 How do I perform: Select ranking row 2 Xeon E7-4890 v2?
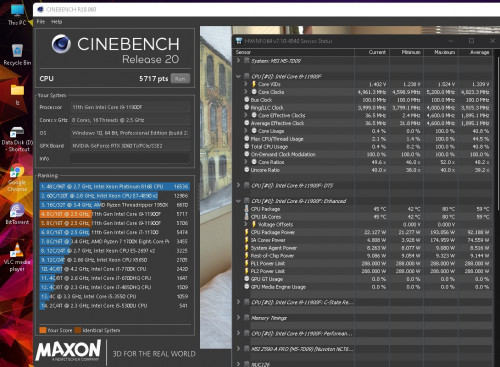(x=114, y=196)
